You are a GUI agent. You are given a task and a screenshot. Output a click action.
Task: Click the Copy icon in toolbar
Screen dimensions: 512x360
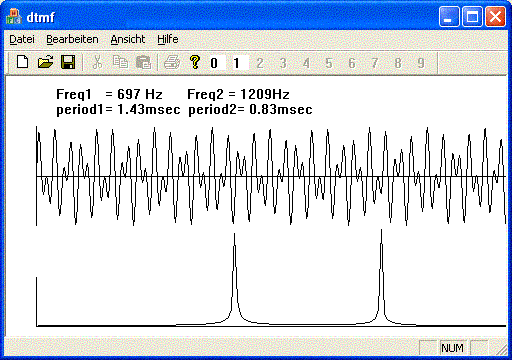[x=120, y=62]
